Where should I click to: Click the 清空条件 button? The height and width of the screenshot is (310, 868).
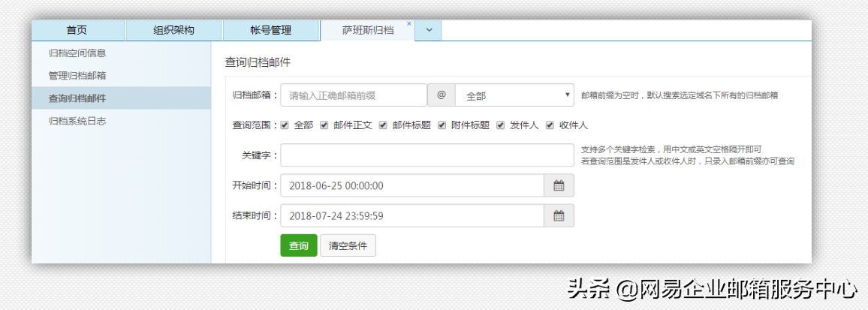(348, 245)
